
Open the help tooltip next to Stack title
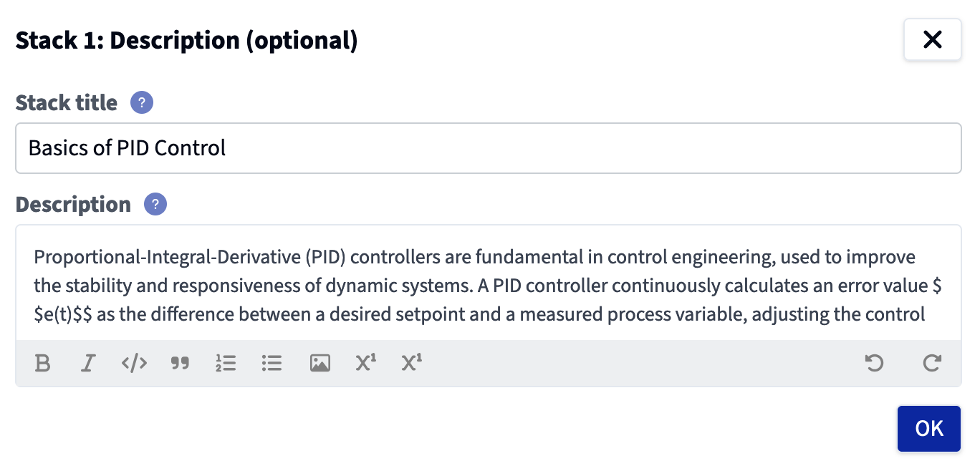coord(142,103)
